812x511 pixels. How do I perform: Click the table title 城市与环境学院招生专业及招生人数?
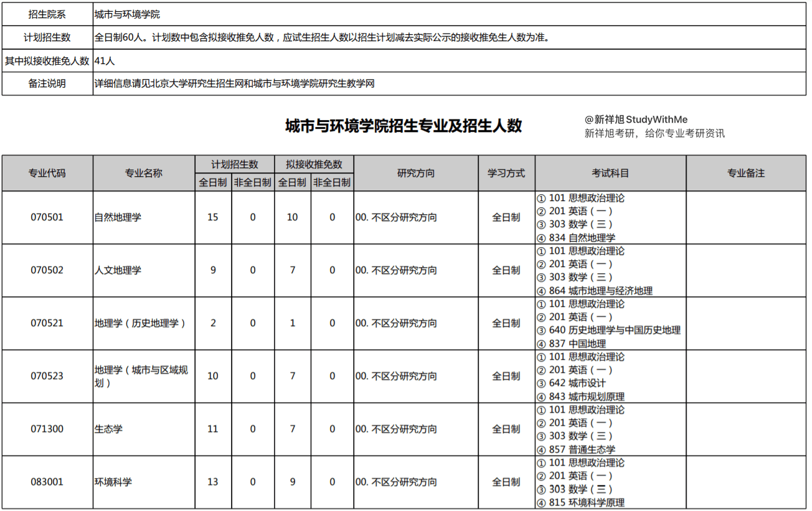pyautogui.click(x=404, y=126)
